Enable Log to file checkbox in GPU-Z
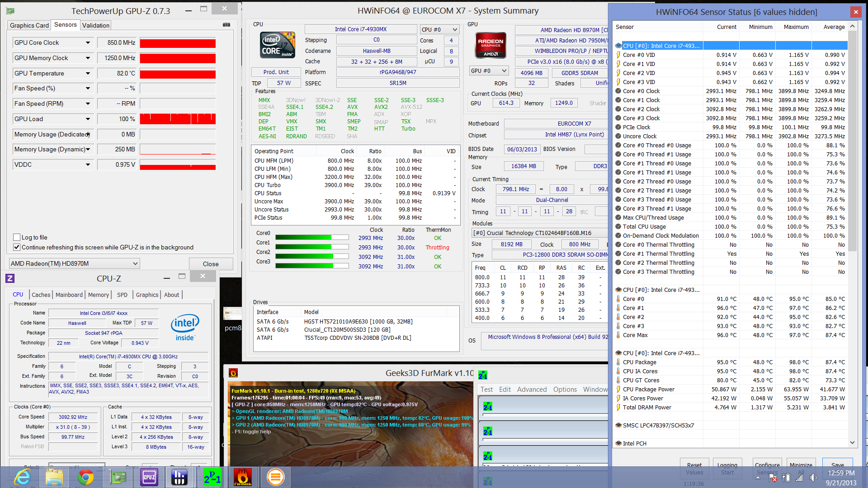This screenshot has height=488, width=868. (x=17, y=237)
